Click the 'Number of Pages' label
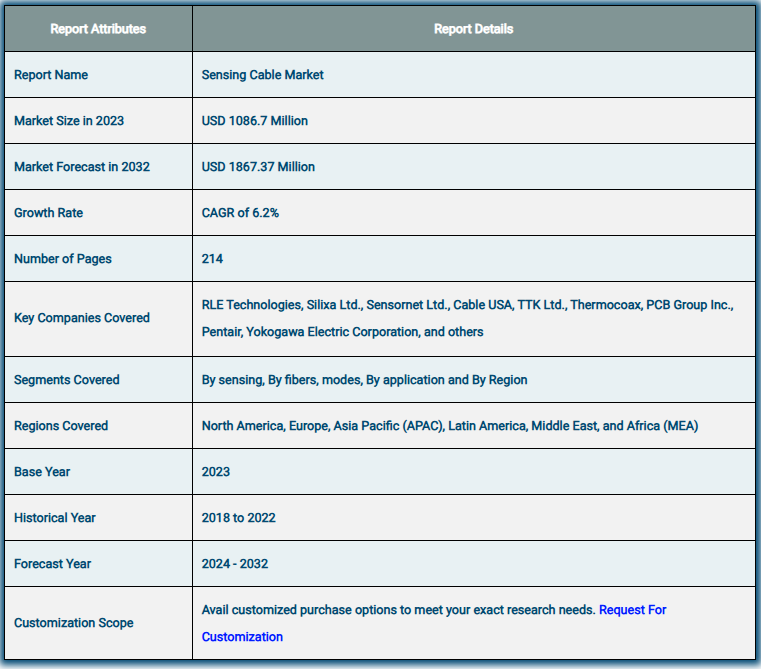The image size is (761, 669). click(63, 259)
